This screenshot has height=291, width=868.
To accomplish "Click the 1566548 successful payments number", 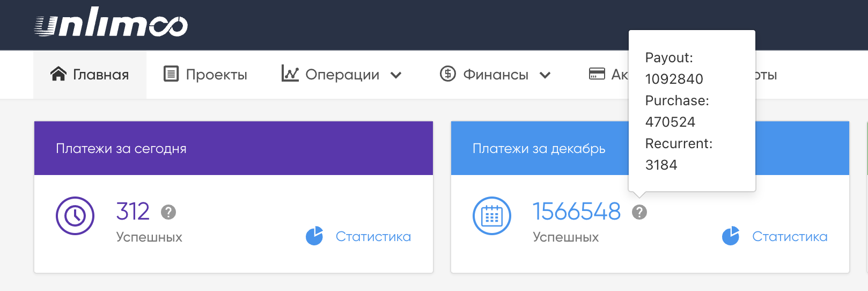I will [x=576, y=212].
